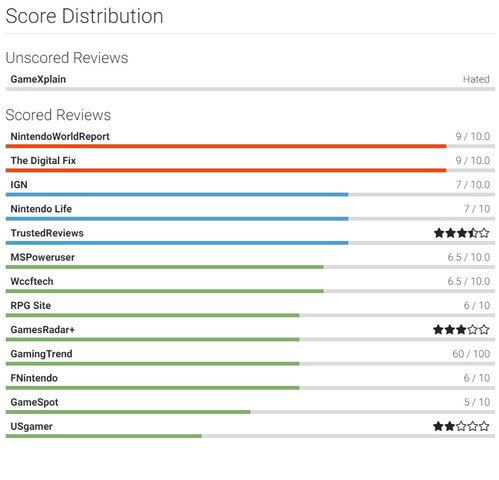Open The Digital Fix review
The height and width of the screenshot is (480, 499).
coord(43,161)
